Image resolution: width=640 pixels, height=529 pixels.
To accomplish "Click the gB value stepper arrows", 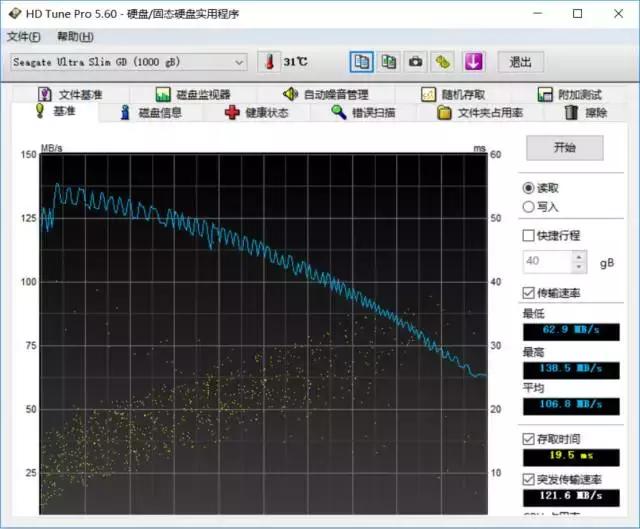I will coord(578,261).
